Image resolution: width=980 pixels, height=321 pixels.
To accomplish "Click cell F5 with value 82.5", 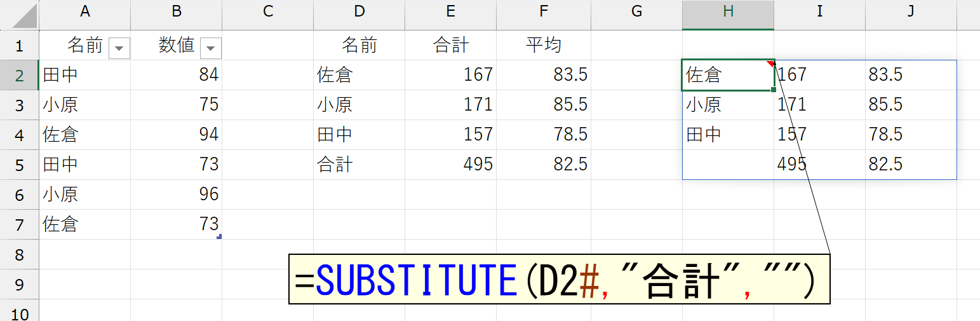I will coord(544,165).
